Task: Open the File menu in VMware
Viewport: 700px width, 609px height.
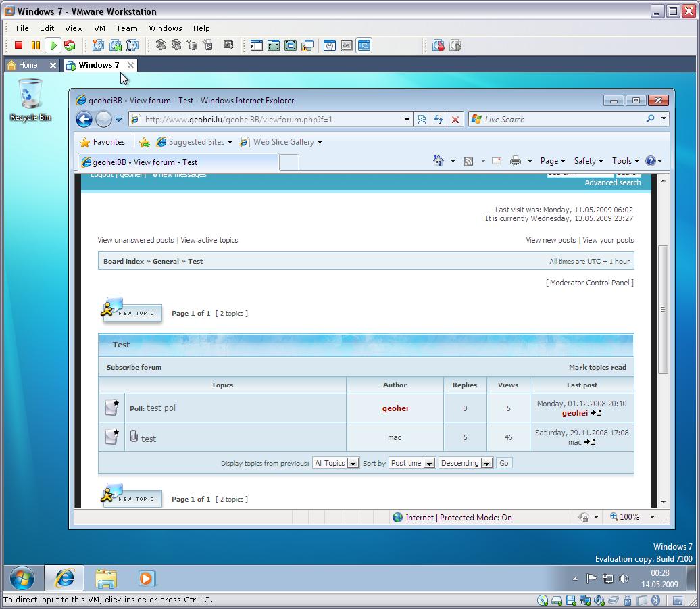Action: click(x=22, y=28)
